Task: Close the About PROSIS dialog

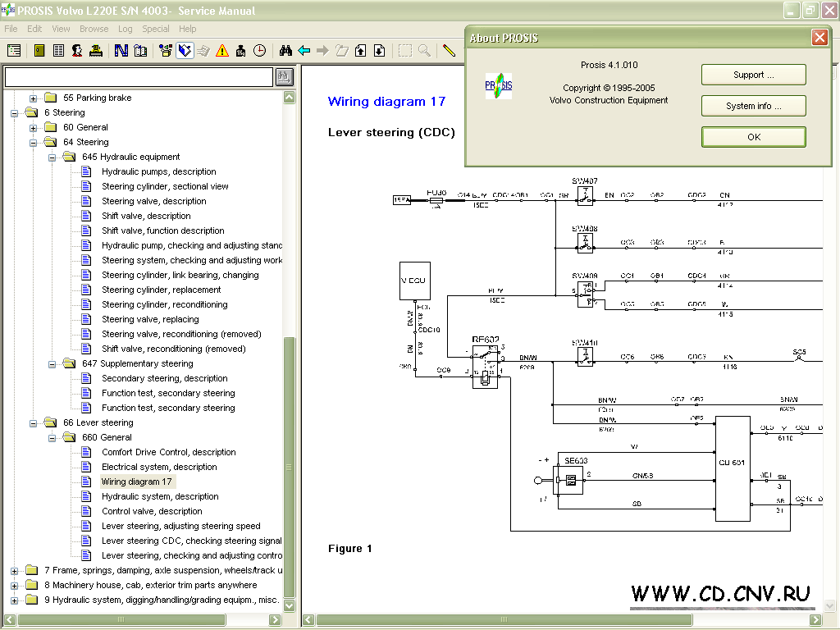Action: click(819, 38)
